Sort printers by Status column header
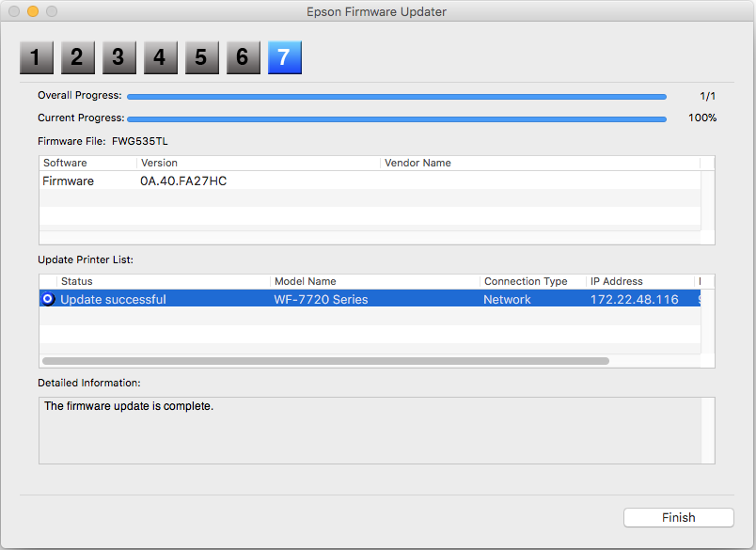Viewport: 756px width, 550px height. point(164,281)
